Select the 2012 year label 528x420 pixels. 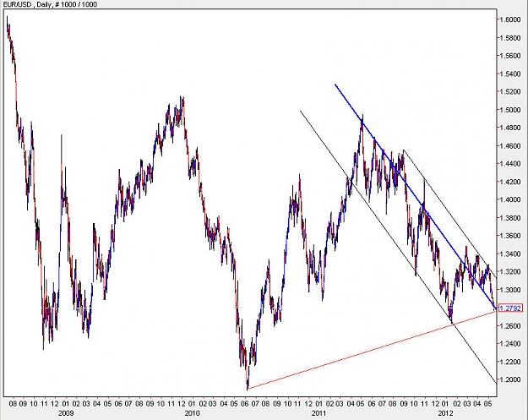(445, 413)
